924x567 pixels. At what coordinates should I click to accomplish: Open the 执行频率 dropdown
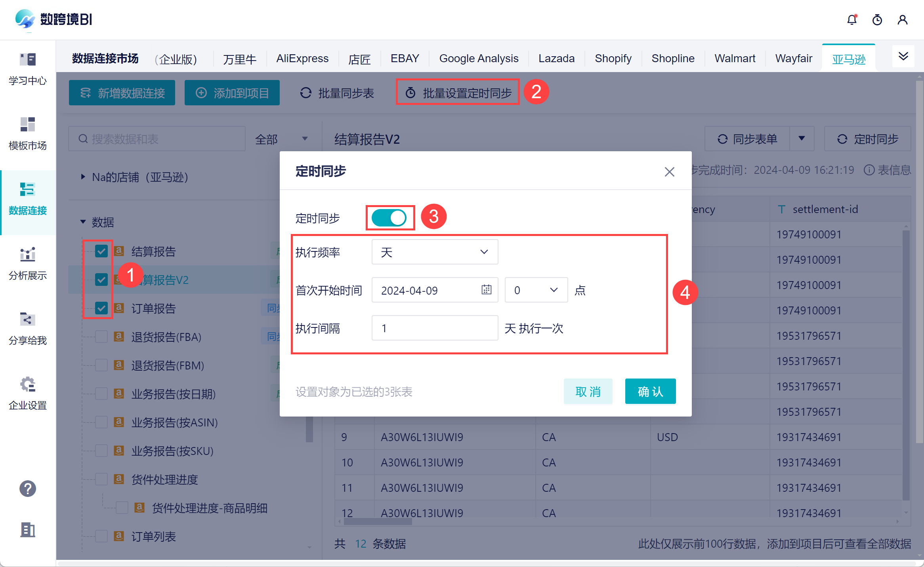[435, 252]
